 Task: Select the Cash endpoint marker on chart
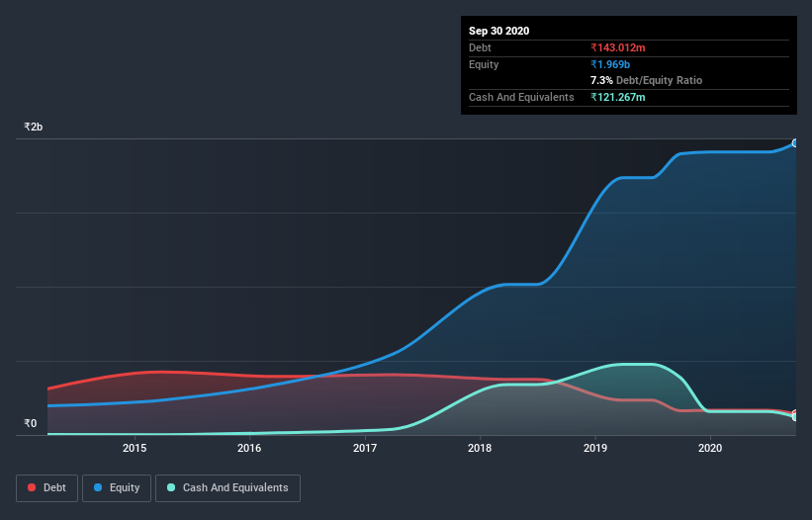pyautogui.click(x=795, y=416)
